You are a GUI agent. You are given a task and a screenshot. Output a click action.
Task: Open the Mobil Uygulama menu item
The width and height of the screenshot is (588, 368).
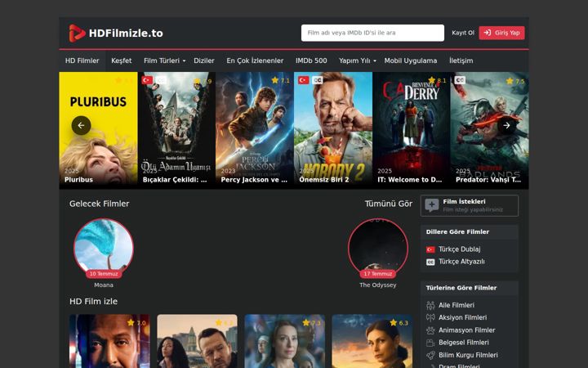coord(411,61)
